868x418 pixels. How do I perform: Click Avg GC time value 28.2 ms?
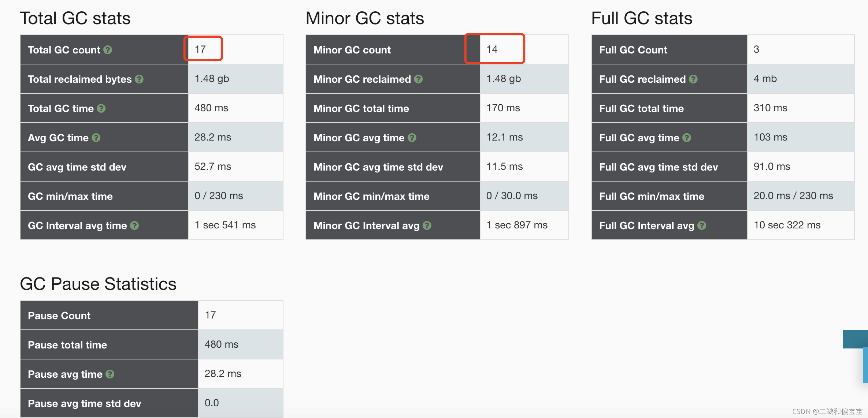(213, 137)
